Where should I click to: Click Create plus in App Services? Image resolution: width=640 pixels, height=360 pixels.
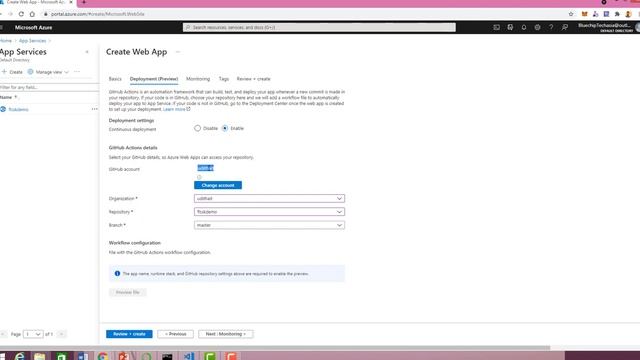[x=12, y=72]
